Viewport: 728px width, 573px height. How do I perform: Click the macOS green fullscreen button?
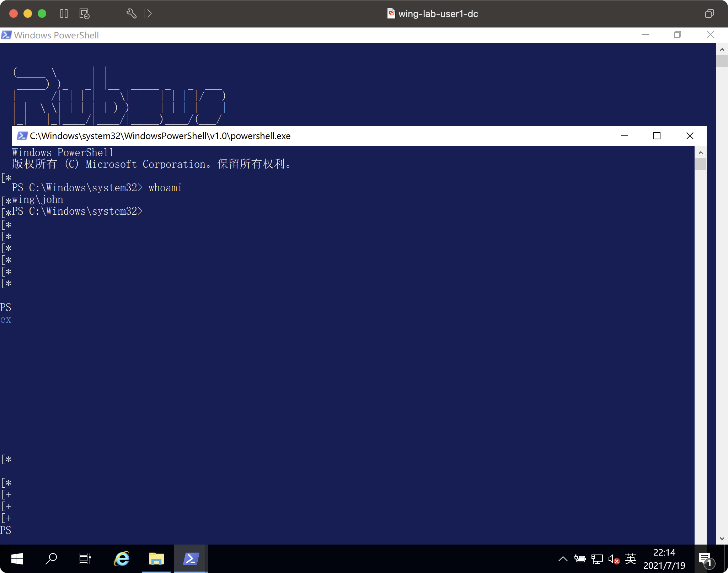click(42, 14)
